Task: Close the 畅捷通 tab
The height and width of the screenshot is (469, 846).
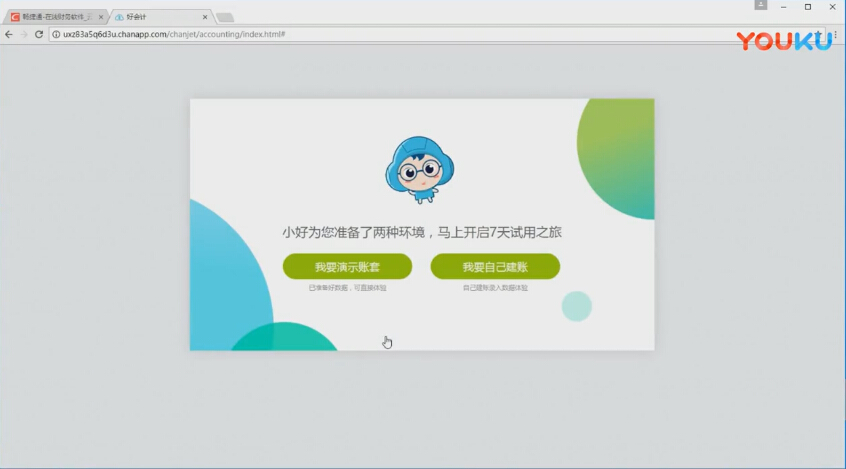Action: (100, 17)
